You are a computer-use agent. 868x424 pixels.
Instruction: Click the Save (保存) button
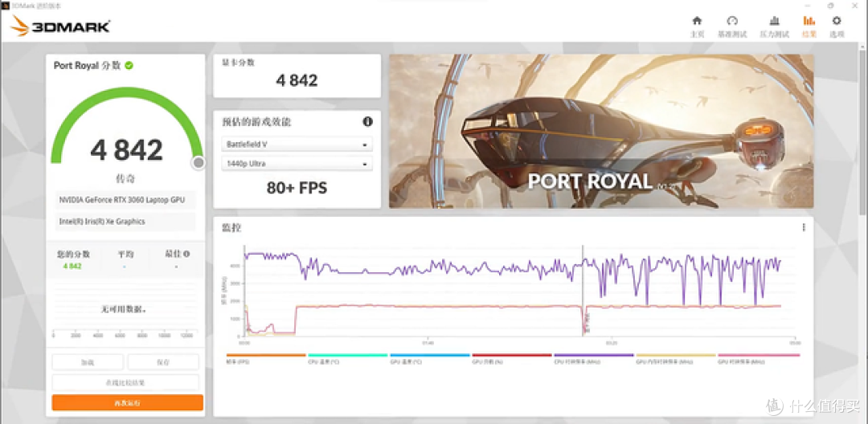pyautogui.click(x=163, y=362)
